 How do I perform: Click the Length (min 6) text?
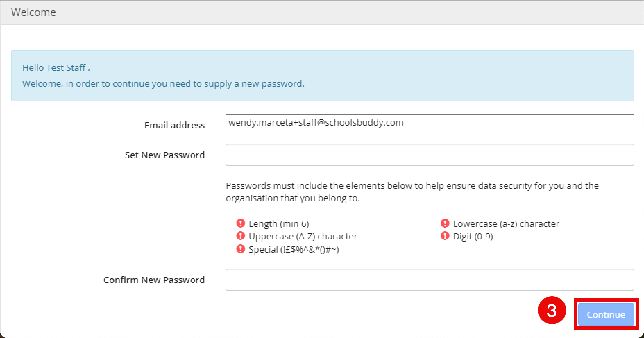point(279,224)
